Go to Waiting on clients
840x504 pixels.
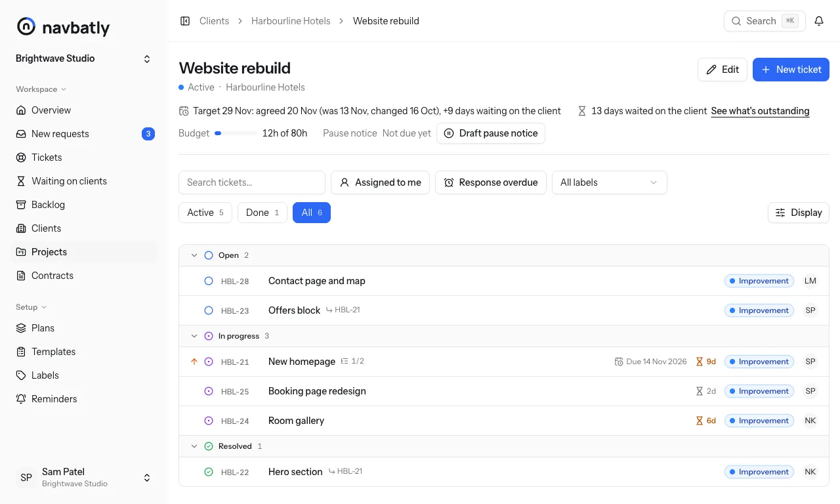(x=84, y=181)
